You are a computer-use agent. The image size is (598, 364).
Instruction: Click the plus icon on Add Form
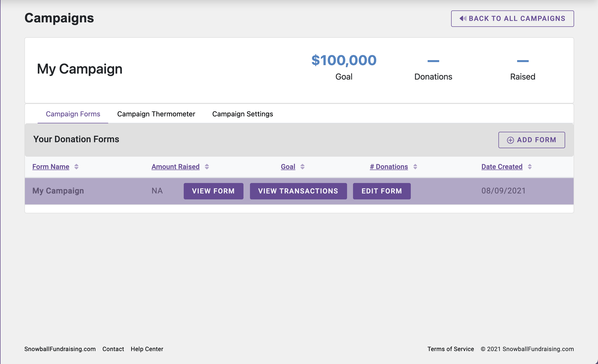pos(510,140)
